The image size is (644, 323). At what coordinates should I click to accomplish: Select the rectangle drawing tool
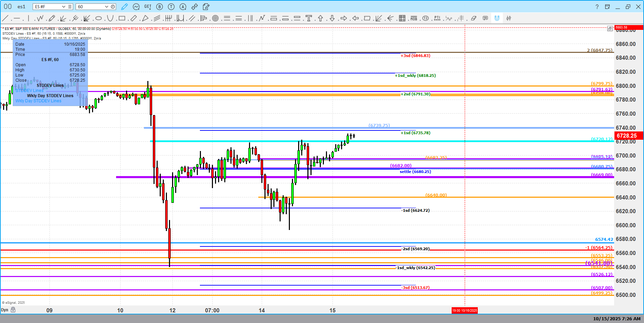(x=122, y=19)
